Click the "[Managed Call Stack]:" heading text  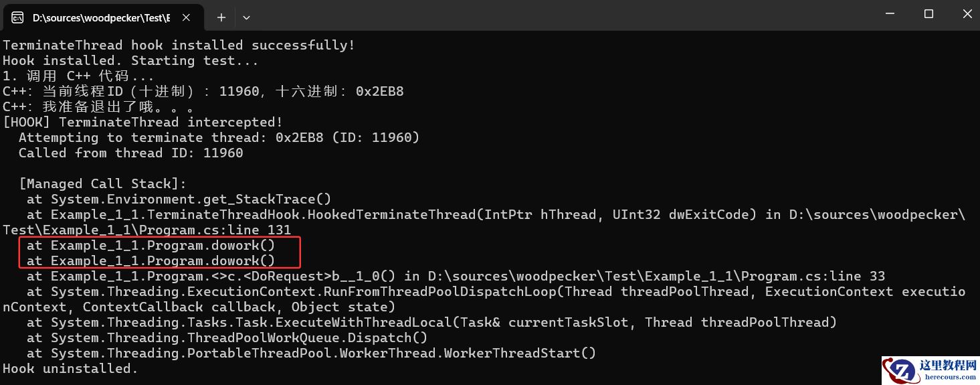tap(103, 183)
